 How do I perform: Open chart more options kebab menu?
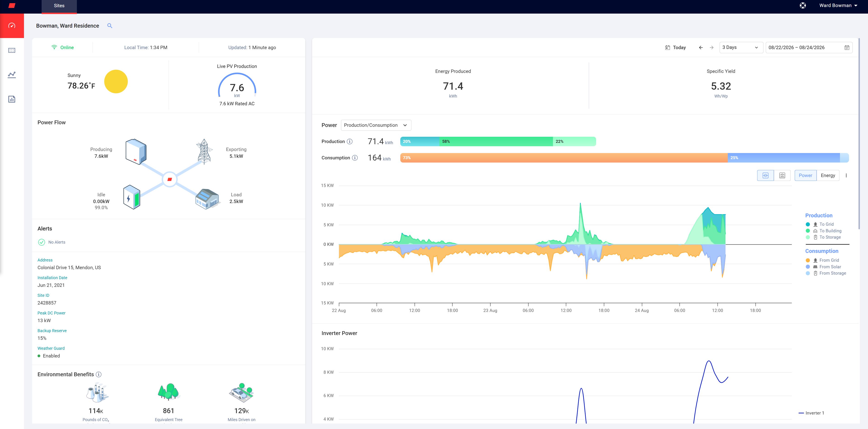[x=846, y=175]
